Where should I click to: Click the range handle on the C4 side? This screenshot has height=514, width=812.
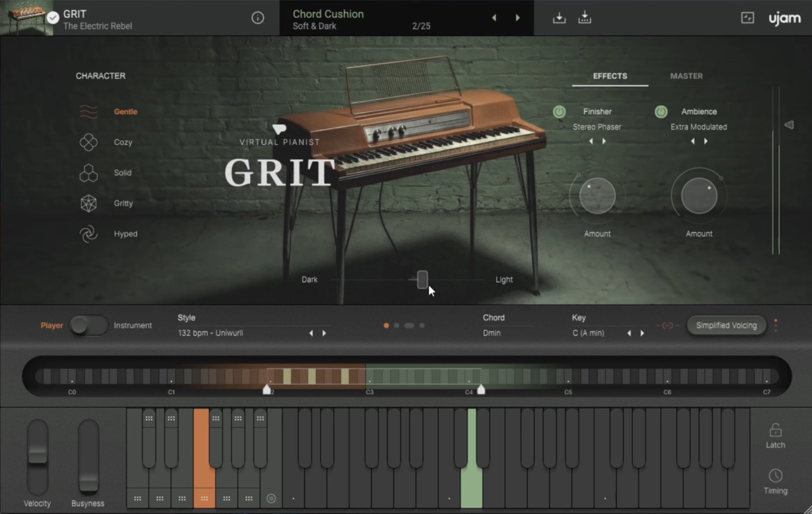[x=481, y=389]
